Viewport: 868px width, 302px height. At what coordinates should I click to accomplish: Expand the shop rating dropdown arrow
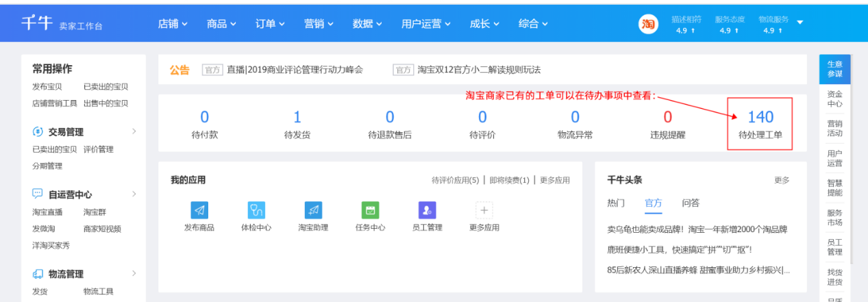[799, 22]
